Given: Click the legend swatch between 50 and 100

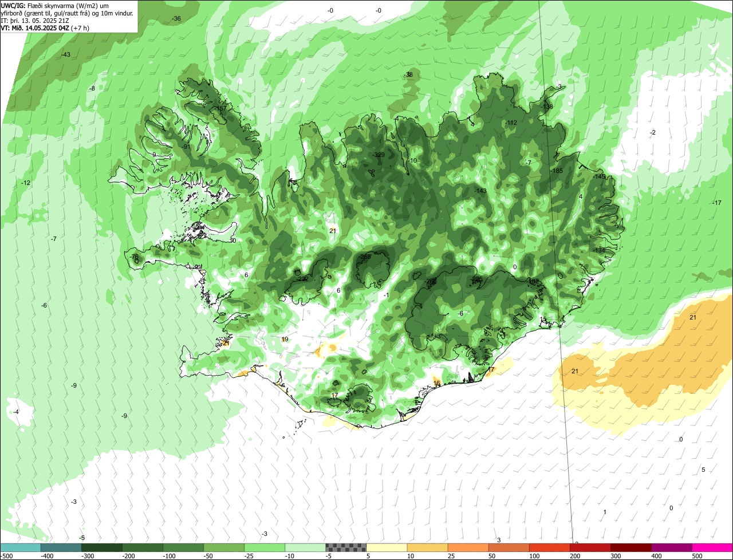Looking at the screenshot, I should point(509,547).
